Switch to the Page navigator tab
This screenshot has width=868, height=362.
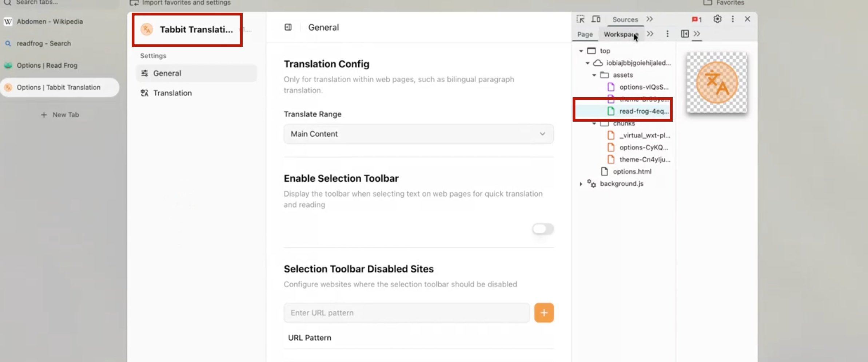click(x=585, y=34)
